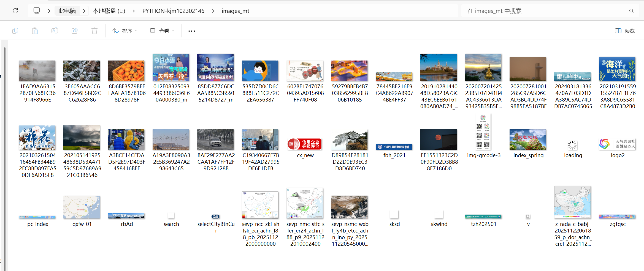Screen dimensions: 644x271
Task: Navigate to 此电脑 in breadcrumb
Action: 67,11
